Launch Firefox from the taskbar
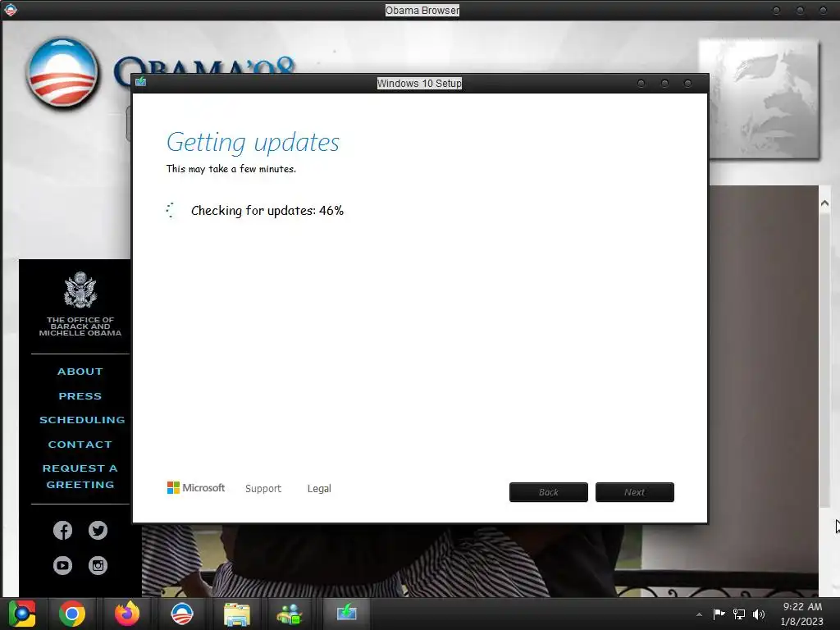The image size is (840, 630). tap(127, 614)
